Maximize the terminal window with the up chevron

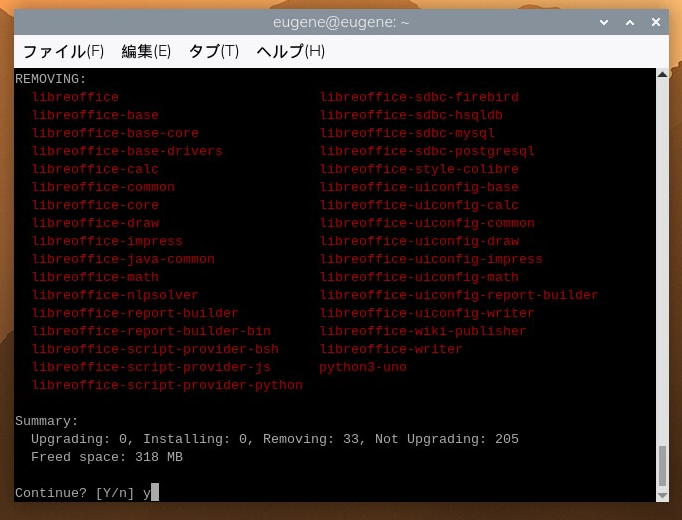tap(630, 22)
